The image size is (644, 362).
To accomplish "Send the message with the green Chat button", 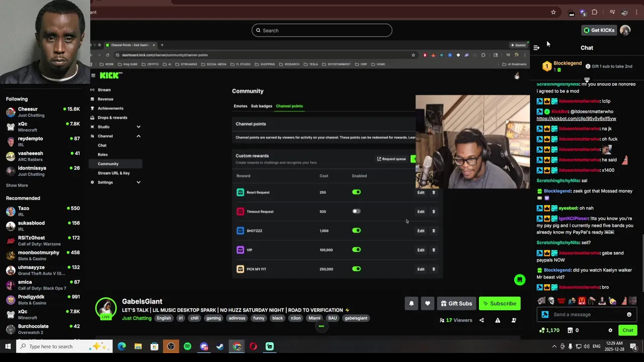I will (627, 330).
